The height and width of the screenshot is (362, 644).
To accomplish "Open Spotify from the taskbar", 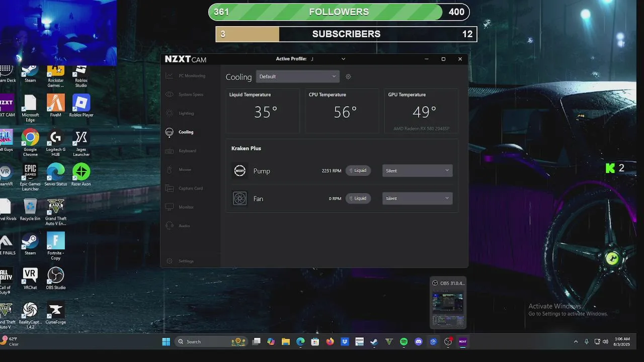I will pyautogui.click(x=404, y=342).
